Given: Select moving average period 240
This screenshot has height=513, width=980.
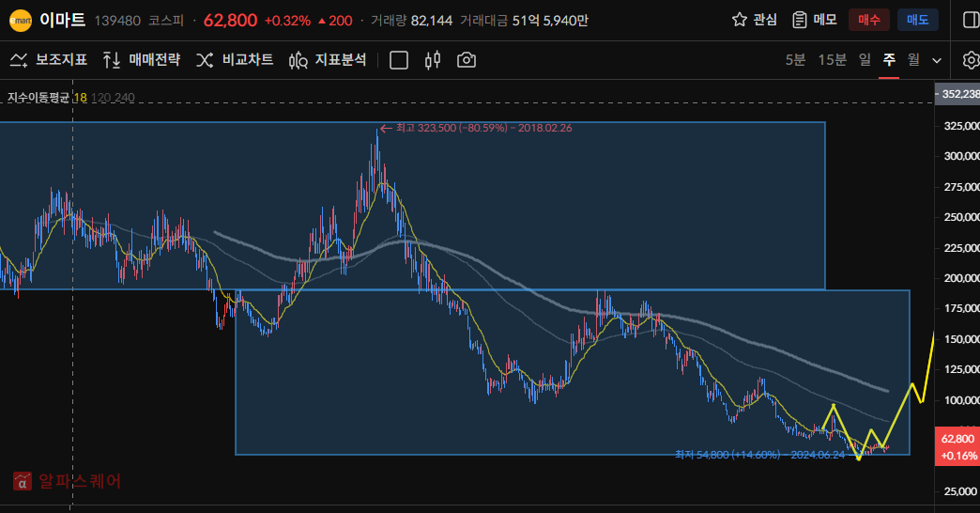Looking at the screenshot, I should click(x=124, y=98).
